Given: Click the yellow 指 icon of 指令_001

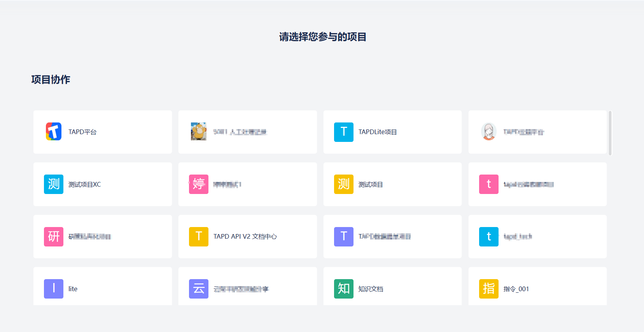Looking at the screenshot, I should [489, 289].
